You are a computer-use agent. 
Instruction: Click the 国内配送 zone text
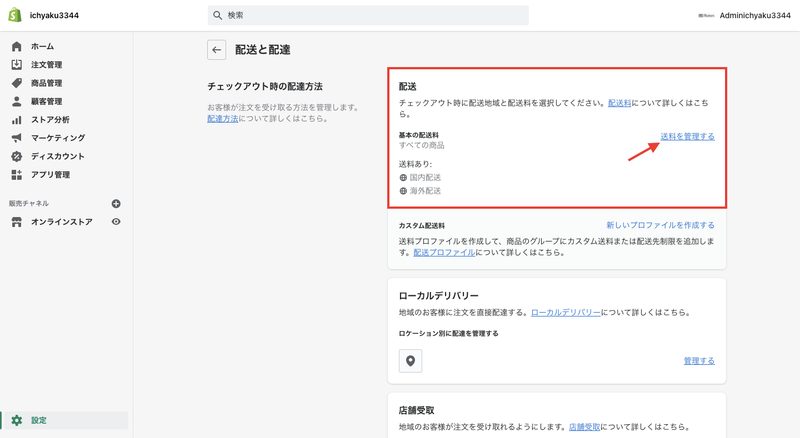[x=425, y=178]
